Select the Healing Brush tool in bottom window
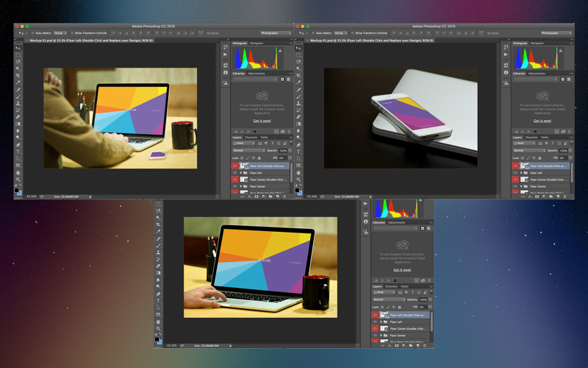This screenshot has width=588, height=368. pyautogui.click(x=158, y=238)
